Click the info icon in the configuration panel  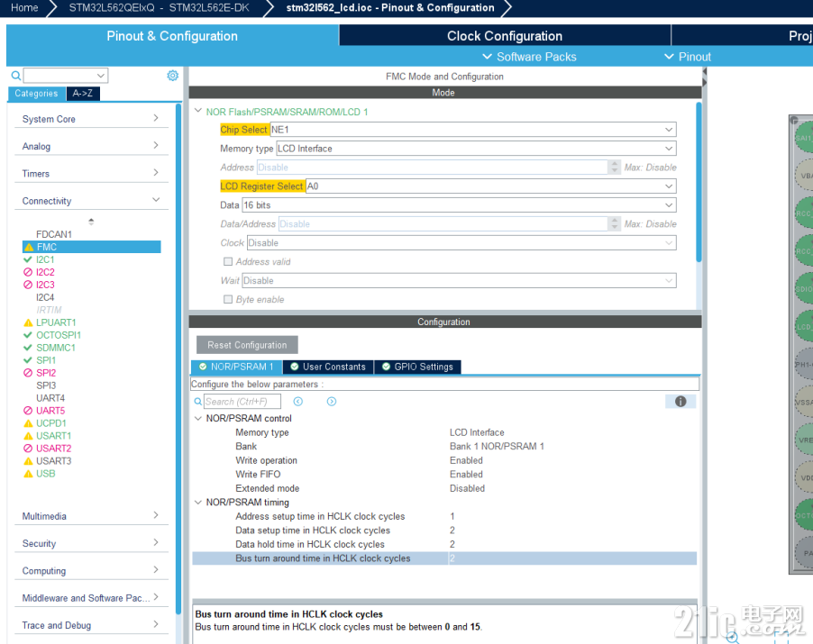coord(681,402)
